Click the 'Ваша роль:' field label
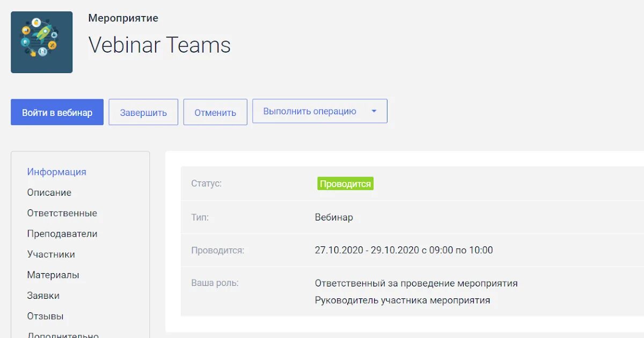 tap(215, 283)
